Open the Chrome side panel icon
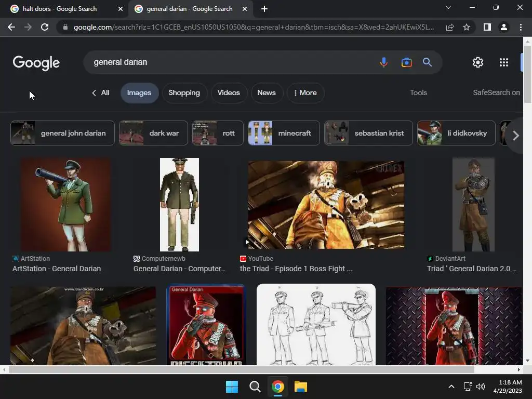 487,27
